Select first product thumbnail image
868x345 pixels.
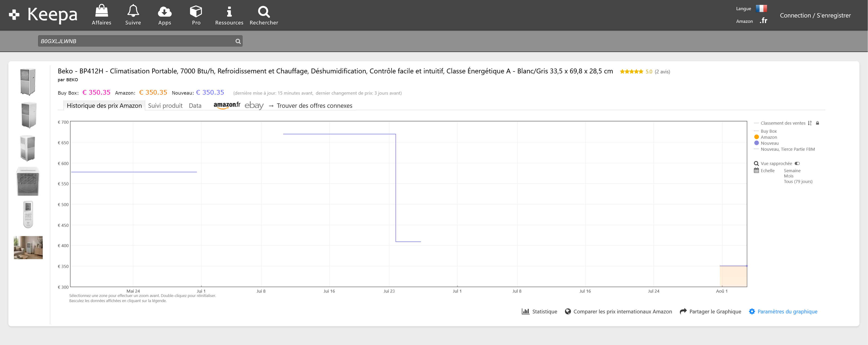click(28, 81)
